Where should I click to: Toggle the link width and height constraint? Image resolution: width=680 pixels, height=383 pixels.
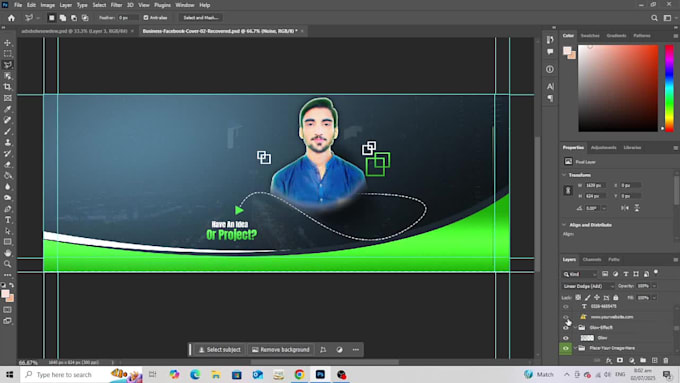[x=568, y=190]
